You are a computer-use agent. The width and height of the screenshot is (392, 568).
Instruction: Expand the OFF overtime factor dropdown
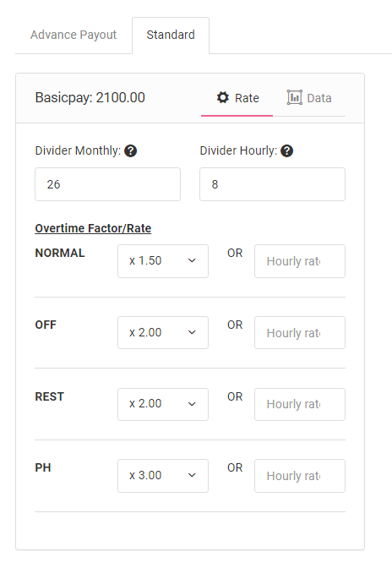(163, 332)
